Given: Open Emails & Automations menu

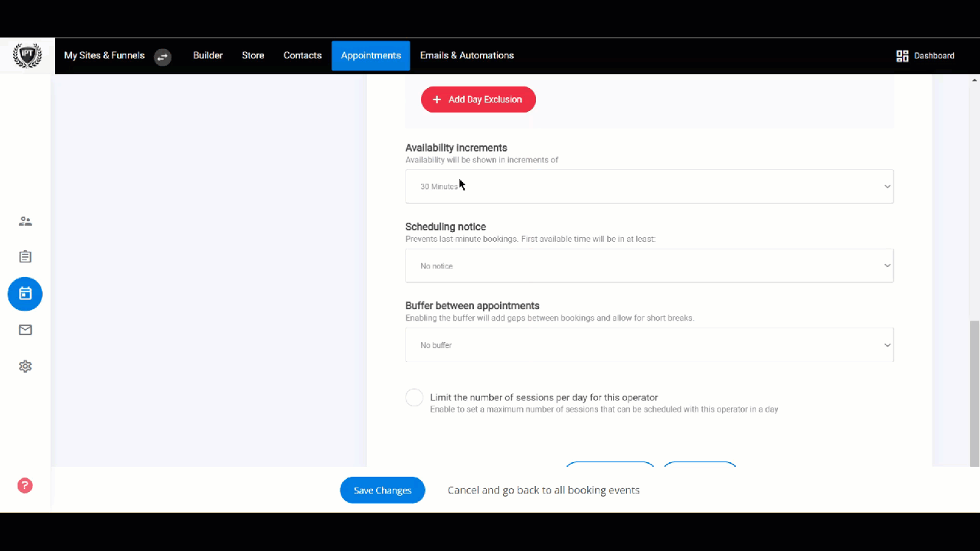Looking at the screenshot, I should click(467, 56).
